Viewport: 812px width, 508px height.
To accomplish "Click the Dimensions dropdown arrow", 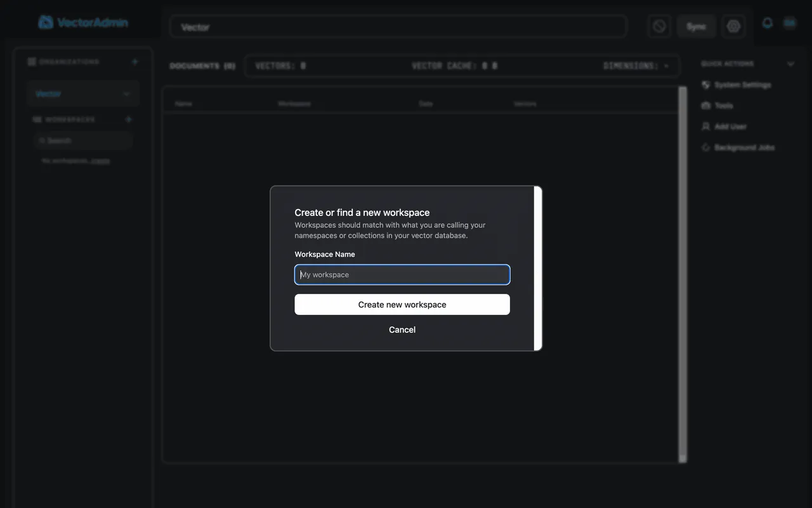I will 666,66.
